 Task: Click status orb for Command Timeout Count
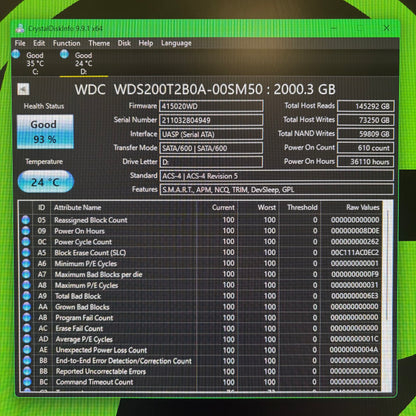[27, 382]
